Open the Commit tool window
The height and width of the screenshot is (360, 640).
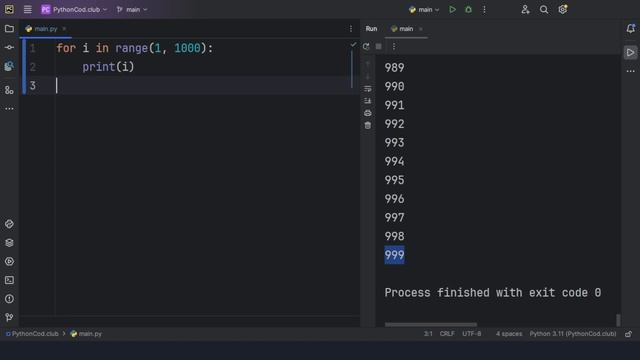click(x=9, y=47)
